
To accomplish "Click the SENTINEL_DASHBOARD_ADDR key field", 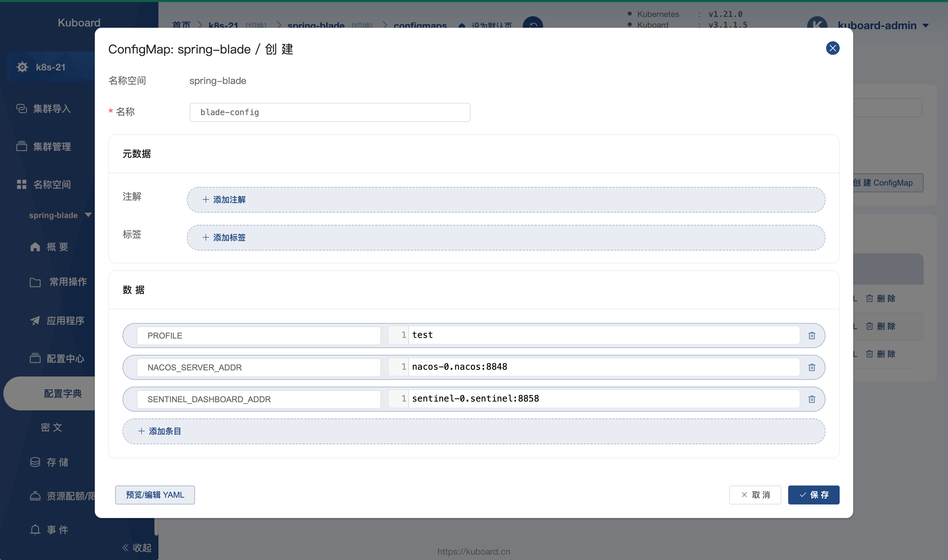I will click(259, 399).
